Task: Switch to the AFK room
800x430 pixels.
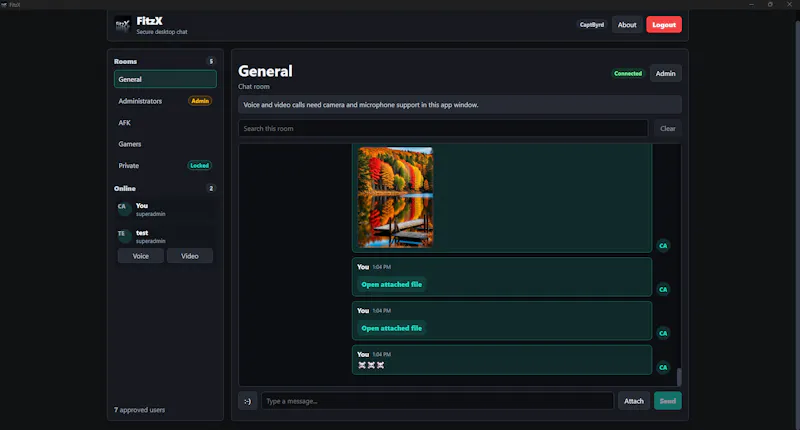Action: pyautogui.click(x=165, y=123)
